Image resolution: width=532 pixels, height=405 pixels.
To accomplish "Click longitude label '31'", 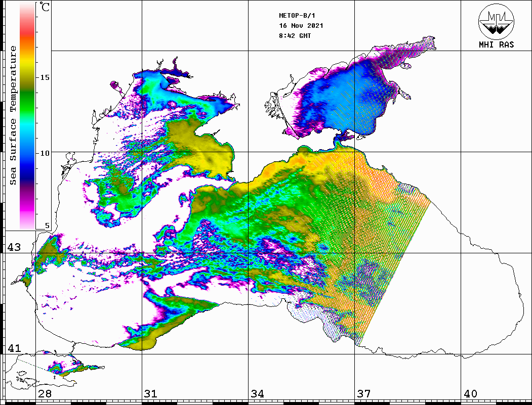I will tap(151, 394).
